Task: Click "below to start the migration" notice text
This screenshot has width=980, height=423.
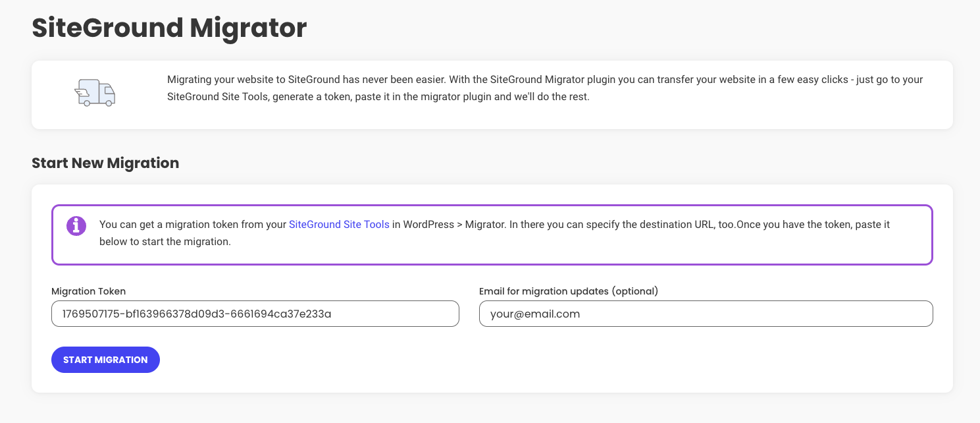Action: [x=165, y=242]
